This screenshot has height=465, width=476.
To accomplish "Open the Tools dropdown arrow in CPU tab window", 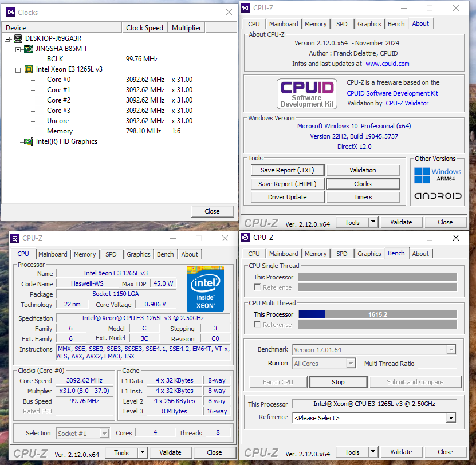I will pyautogui.click(x=142, y=452).
